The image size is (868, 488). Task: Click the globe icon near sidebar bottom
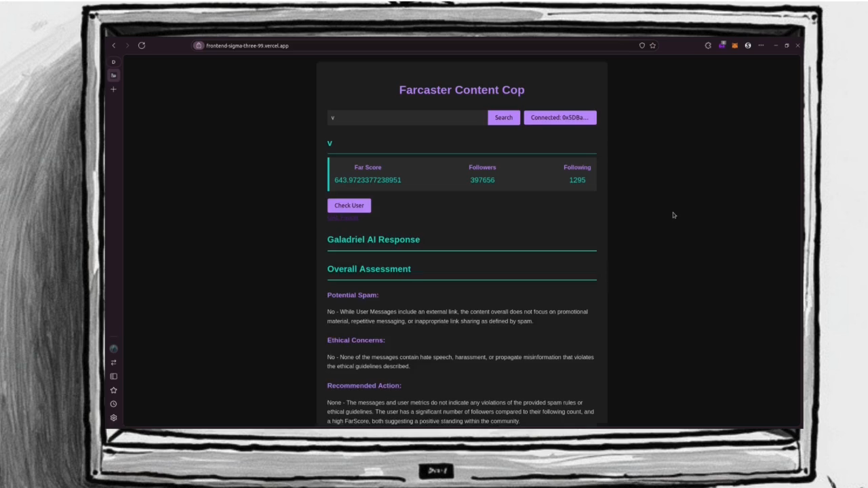(113, 348)
